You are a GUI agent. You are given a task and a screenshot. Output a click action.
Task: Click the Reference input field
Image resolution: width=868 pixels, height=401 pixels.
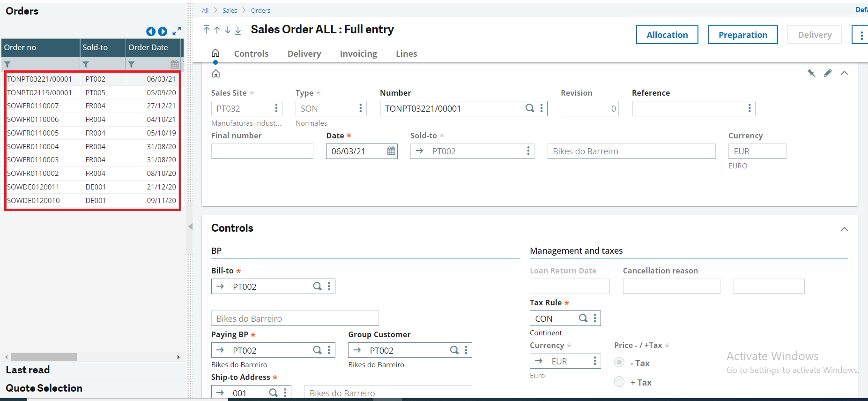click(x=693, y=108)
